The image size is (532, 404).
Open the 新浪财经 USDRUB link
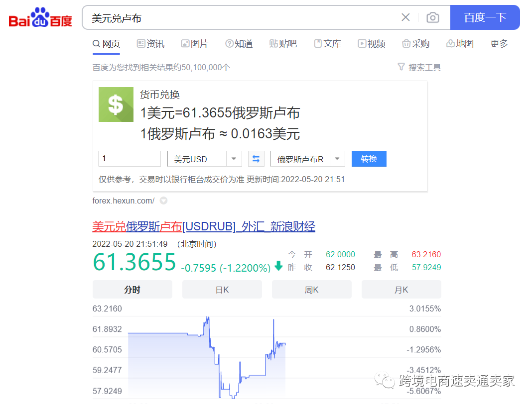click(204, 226)
